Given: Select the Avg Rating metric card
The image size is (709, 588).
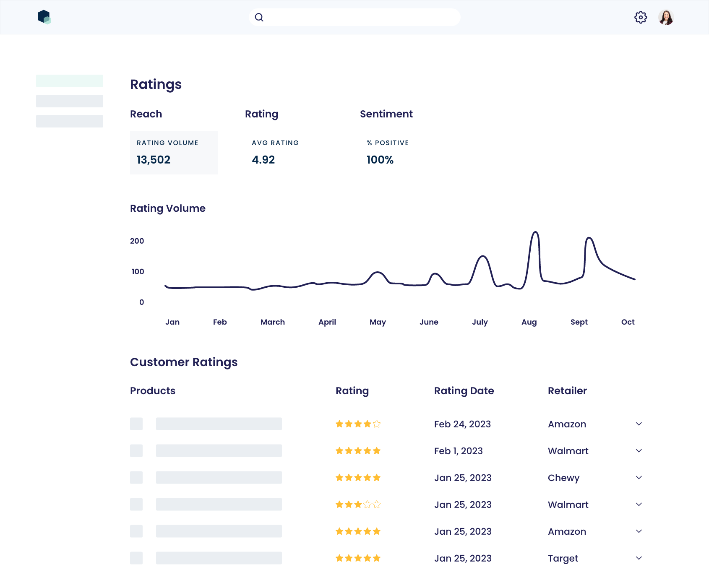Looking at the screenshot, I should point(275,153).
